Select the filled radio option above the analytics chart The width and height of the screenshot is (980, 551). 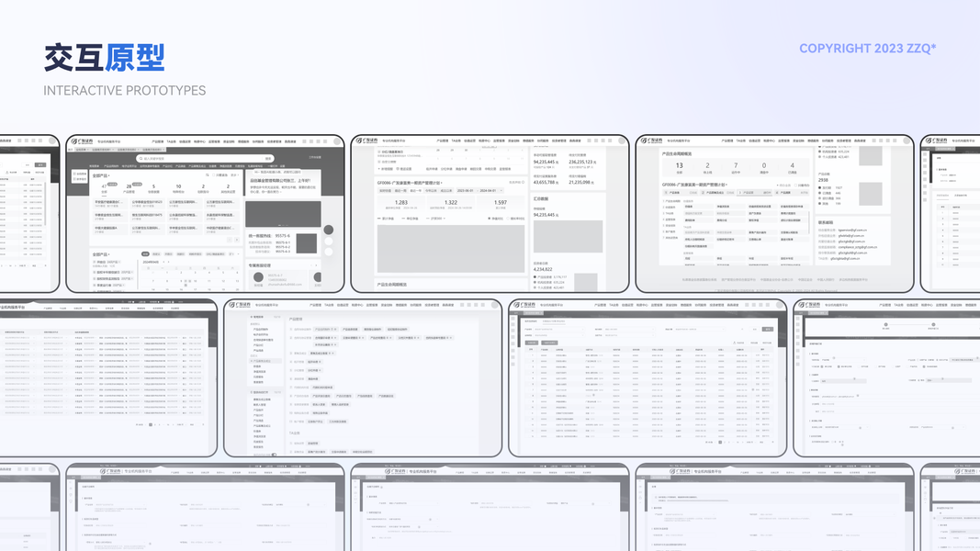tap(490, 219)
